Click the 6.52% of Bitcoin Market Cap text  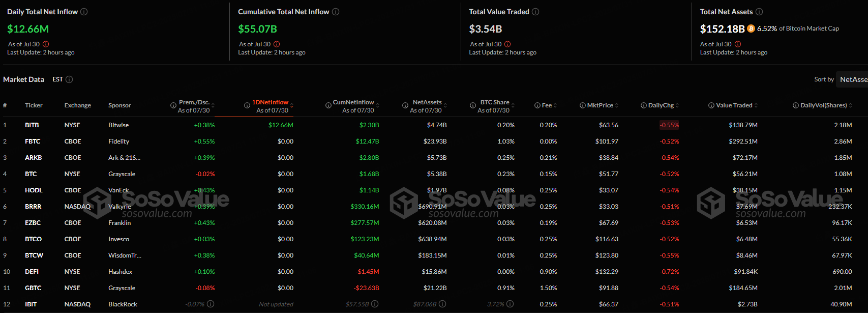[x=798, y=29]
